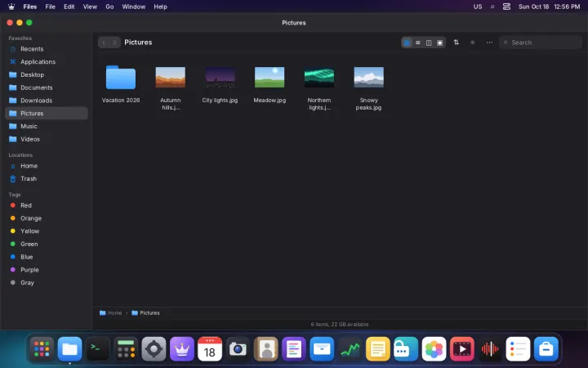Go to Home location in the sidebar
Viewport: 588px width, 368px height.
47,165
